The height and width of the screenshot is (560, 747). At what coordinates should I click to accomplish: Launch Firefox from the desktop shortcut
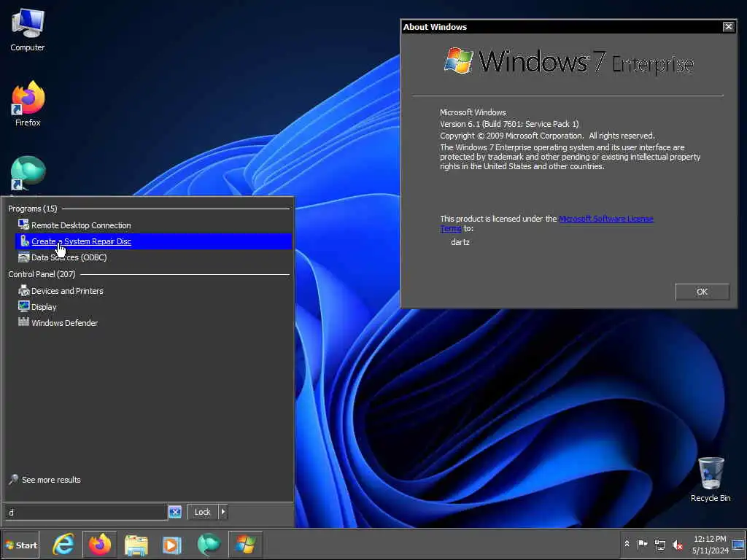point(28,104)
